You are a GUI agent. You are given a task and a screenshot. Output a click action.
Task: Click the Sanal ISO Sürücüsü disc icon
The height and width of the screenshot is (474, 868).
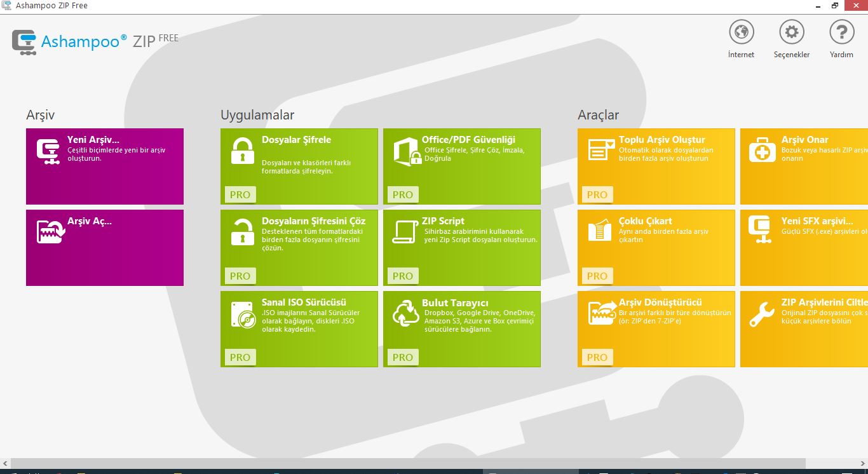pos(243,316)
